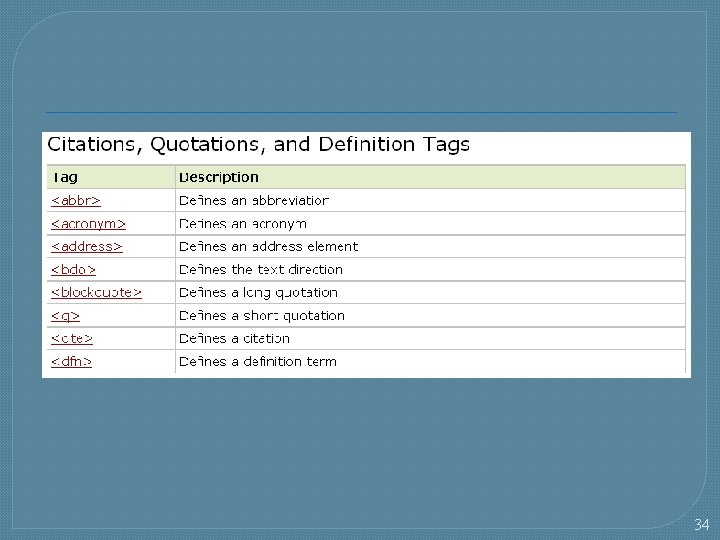Click the 'Defines a definition term' cell
The image size is (720, 540).
257,361
